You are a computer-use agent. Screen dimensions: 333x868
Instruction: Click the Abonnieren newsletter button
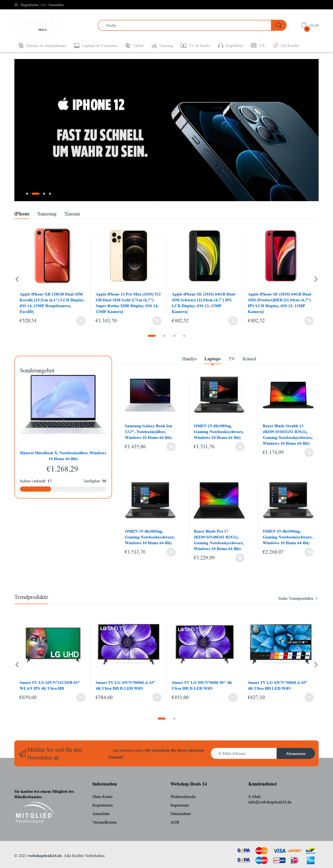pos(296,753)
